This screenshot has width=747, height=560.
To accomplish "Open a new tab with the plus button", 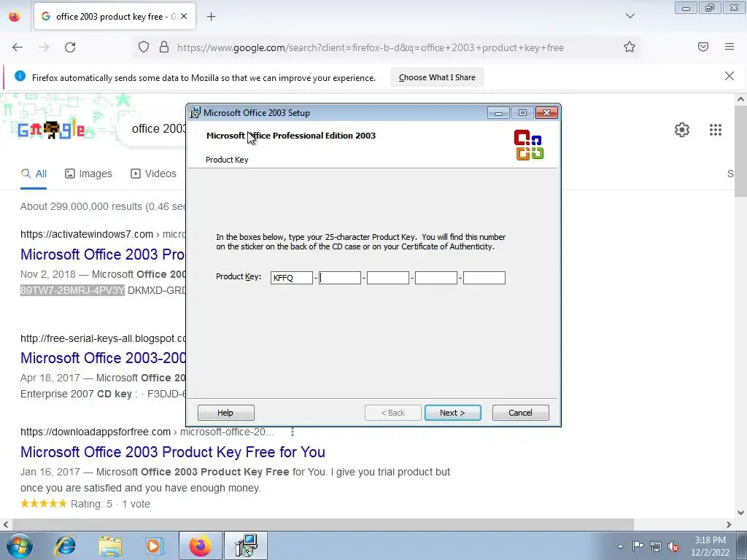I will click(x=211, y=17).
